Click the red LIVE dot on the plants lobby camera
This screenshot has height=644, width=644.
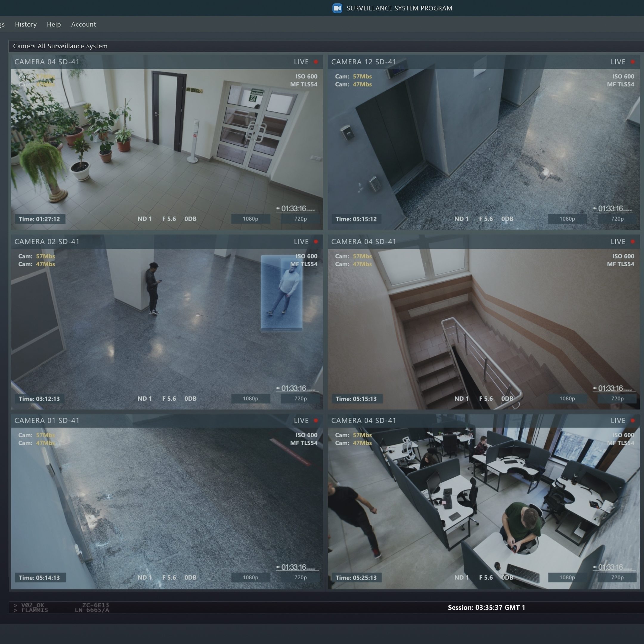click(316, 62)
